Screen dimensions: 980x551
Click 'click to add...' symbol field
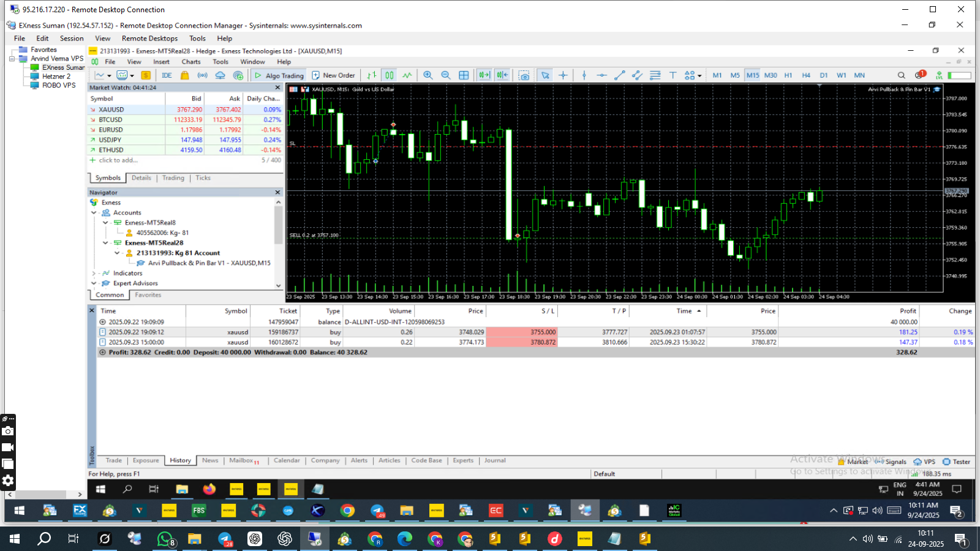pos(119,160)
